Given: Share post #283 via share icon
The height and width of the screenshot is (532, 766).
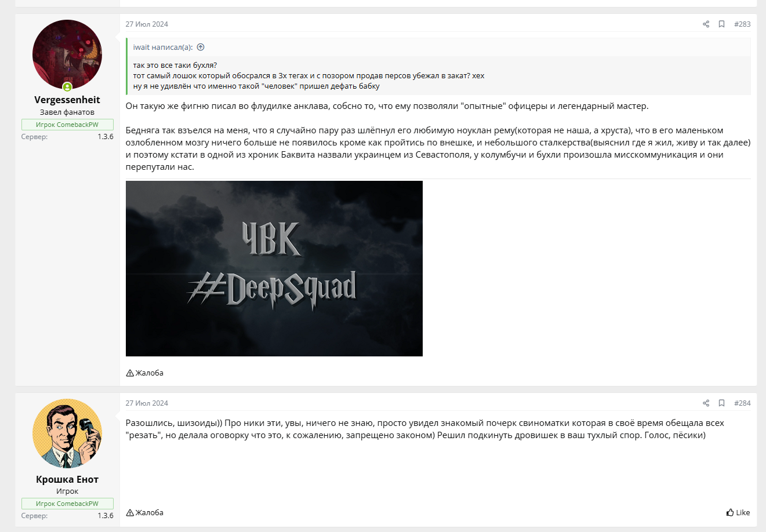Looking at the screenshot, I should [706, 24].
